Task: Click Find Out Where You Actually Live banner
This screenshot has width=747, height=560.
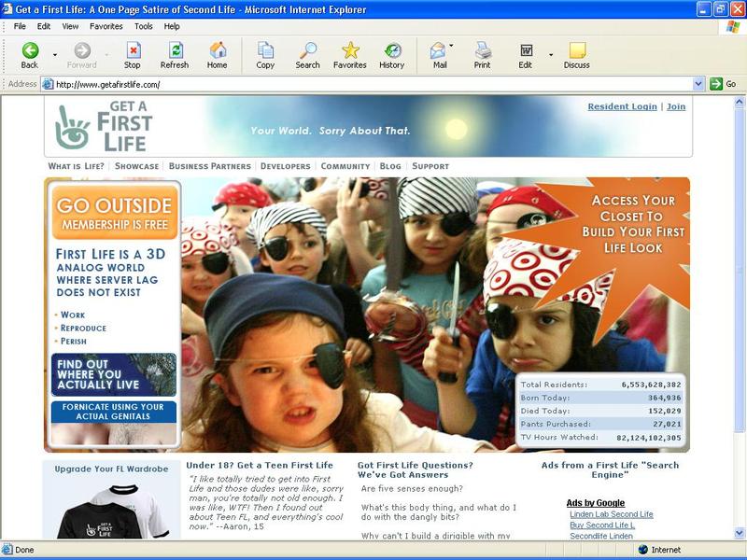Action: [114, 375]
